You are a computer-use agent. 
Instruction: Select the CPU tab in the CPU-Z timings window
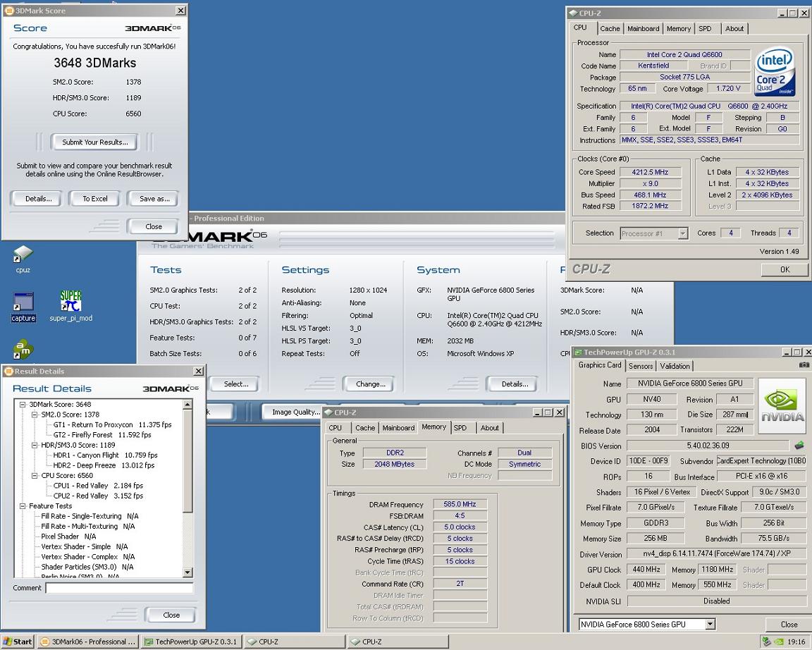coord(336,429)
